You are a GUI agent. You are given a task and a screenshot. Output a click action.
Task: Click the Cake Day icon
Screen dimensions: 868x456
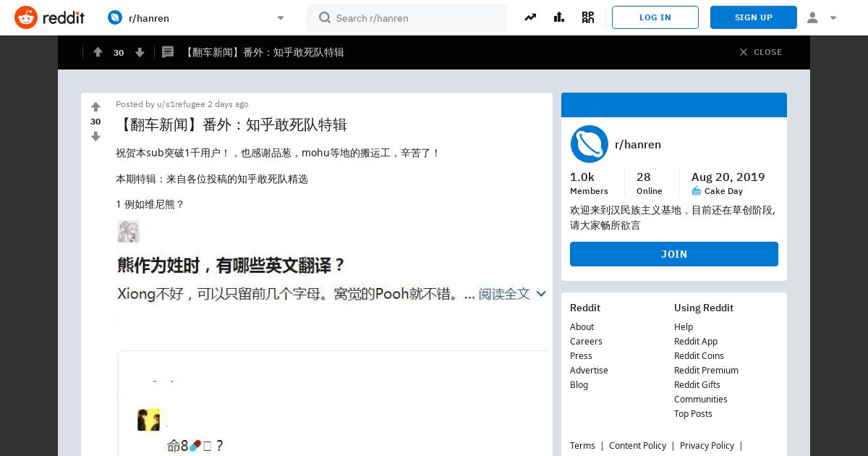pyautogui.click(x=697, y=190)
